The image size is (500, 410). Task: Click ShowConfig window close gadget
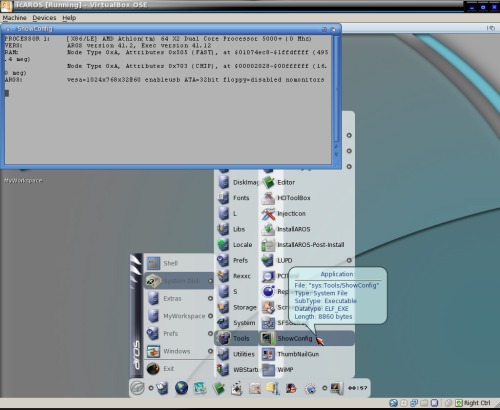pos(8,29)
